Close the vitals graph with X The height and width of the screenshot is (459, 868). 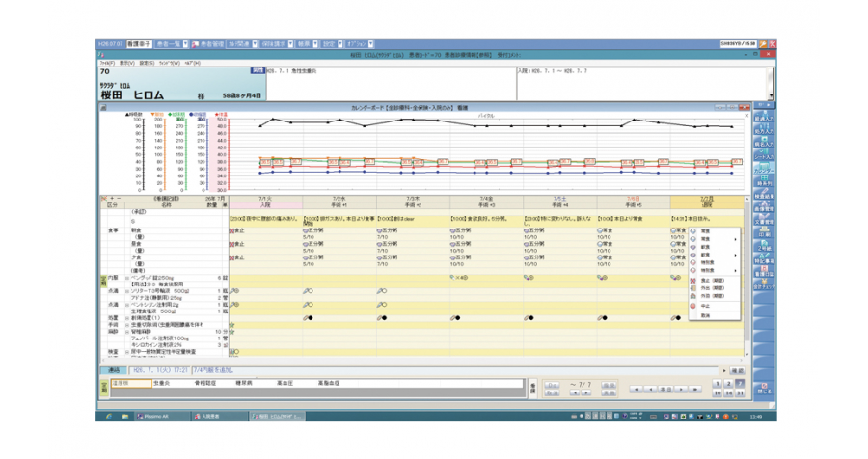tap(746, 116)
